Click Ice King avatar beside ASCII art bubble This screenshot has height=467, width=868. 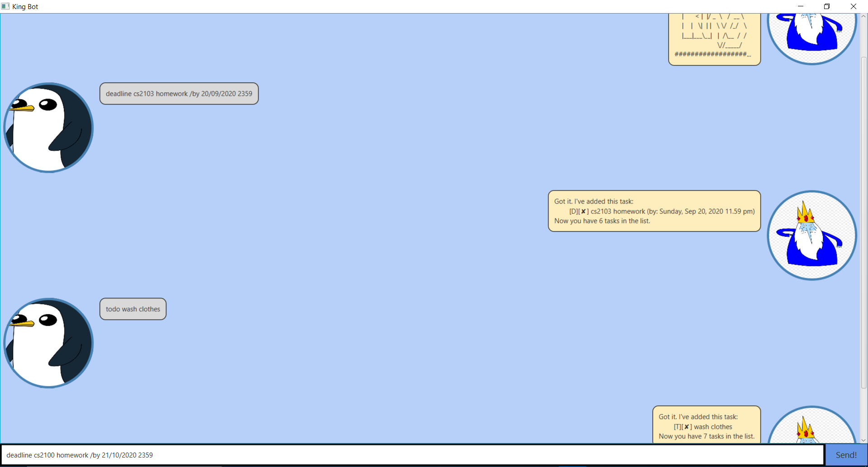(x=812, y=38)
